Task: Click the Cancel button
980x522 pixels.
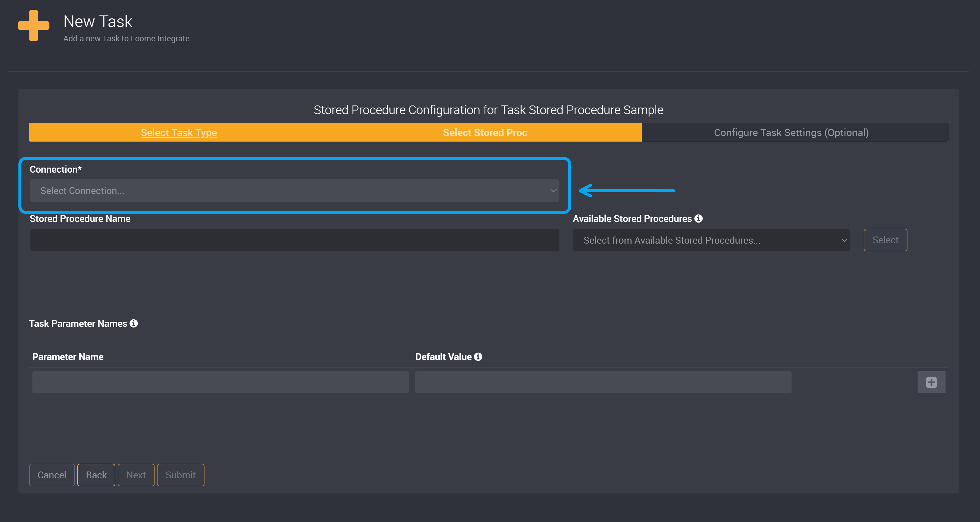Action: coord(52,475)
